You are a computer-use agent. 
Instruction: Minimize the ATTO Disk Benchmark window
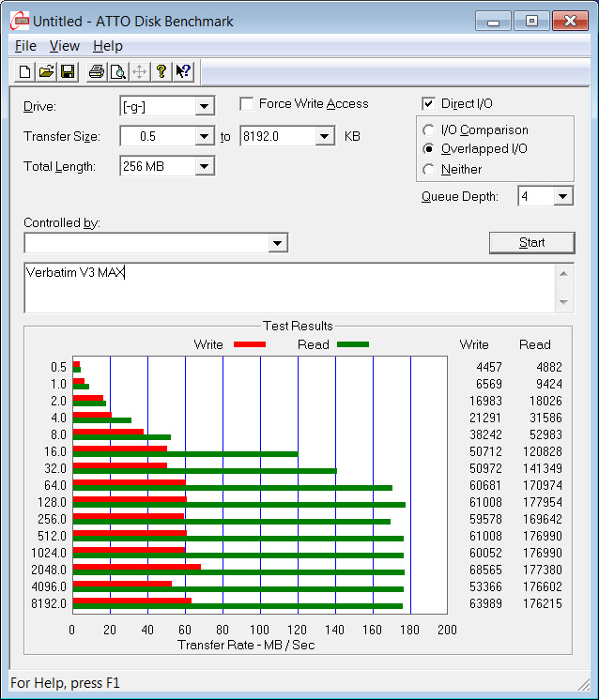[493, 21]
